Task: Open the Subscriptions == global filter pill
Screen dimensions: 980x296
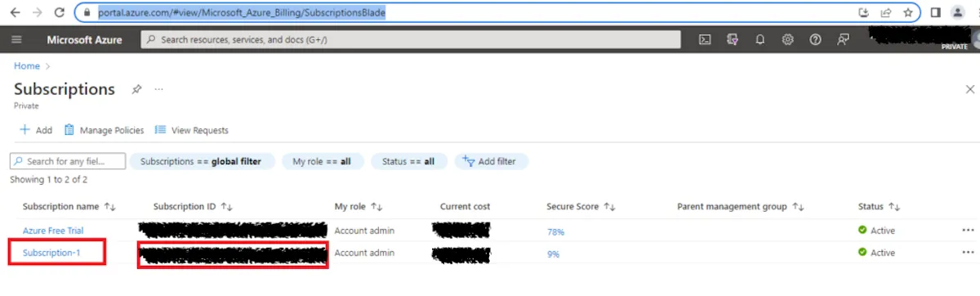Action: 201,161
